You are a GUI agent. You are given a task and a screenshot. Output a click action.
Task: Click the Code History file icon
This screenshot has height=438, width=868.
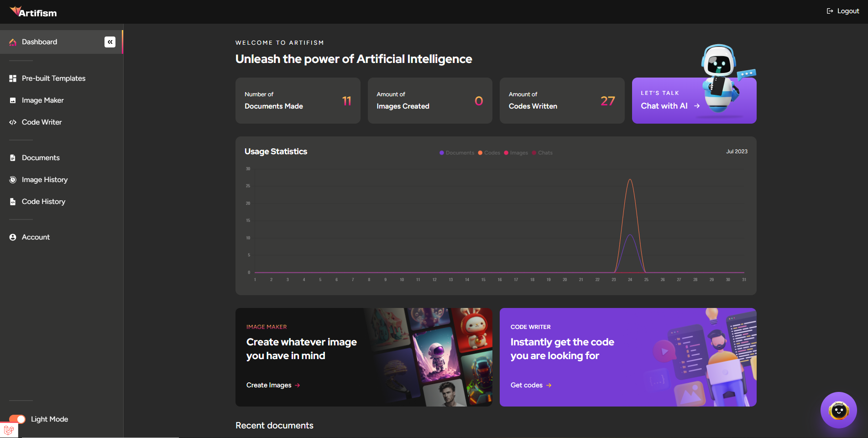coord(13,202)
